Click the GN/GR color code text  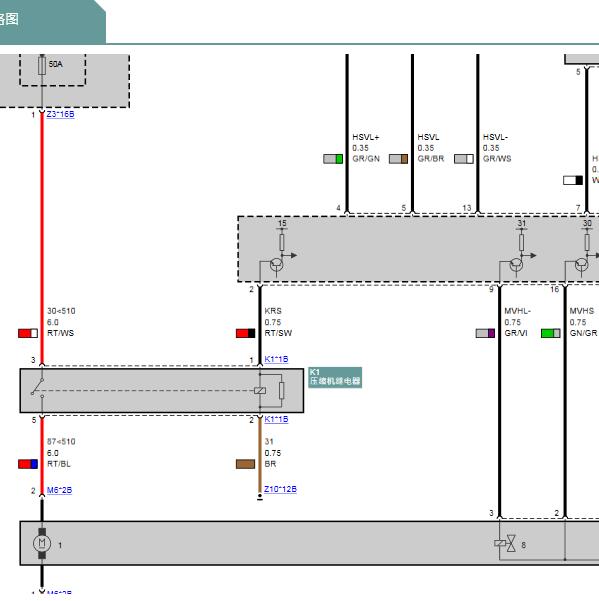click(583, 333)
